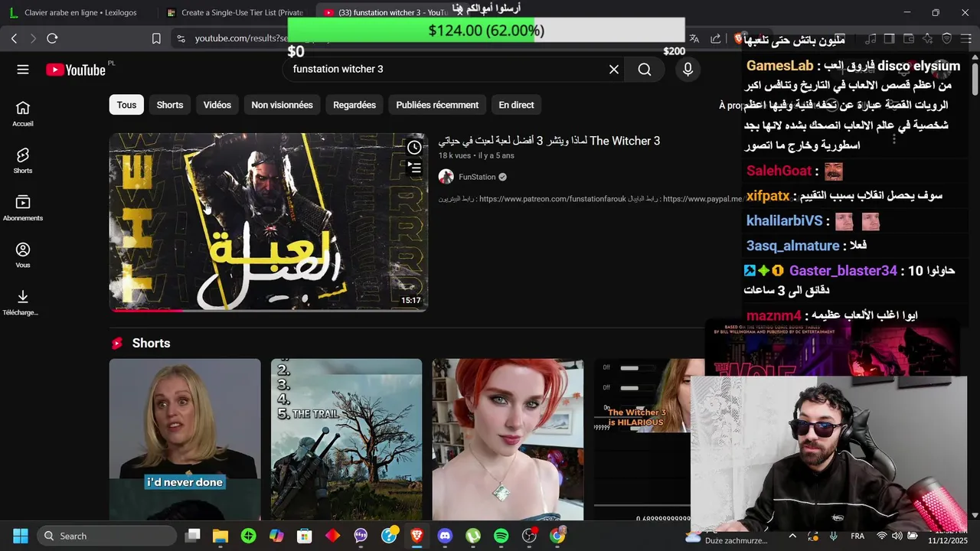Click the taskbar Search box

point(107,536)
